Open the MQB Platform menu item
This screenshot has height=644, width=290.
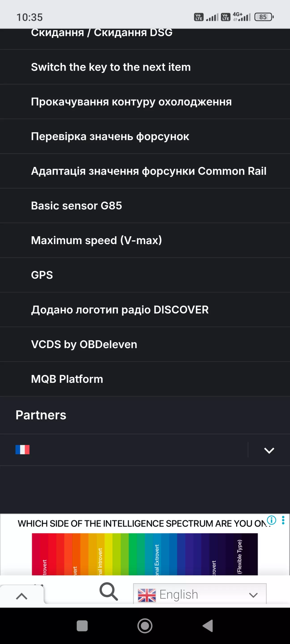67,379
